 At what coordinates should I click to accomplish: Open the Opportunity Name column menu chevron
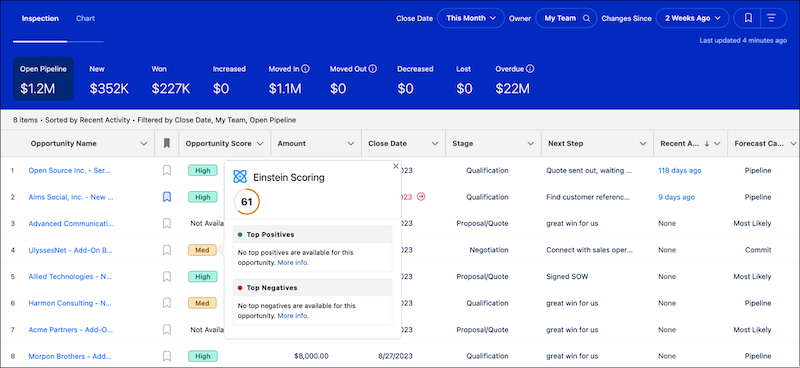coord(144,144)
